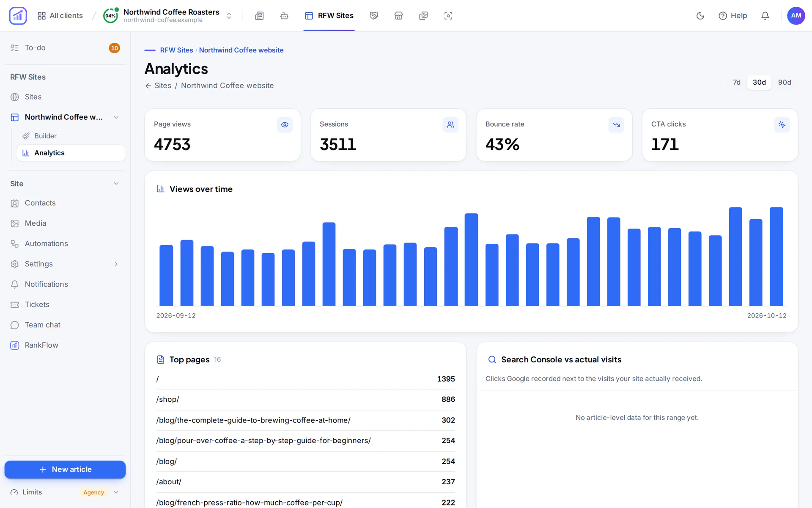Select the RFW Sites tab
Screen dimensions: 812x508
[329, 16]
